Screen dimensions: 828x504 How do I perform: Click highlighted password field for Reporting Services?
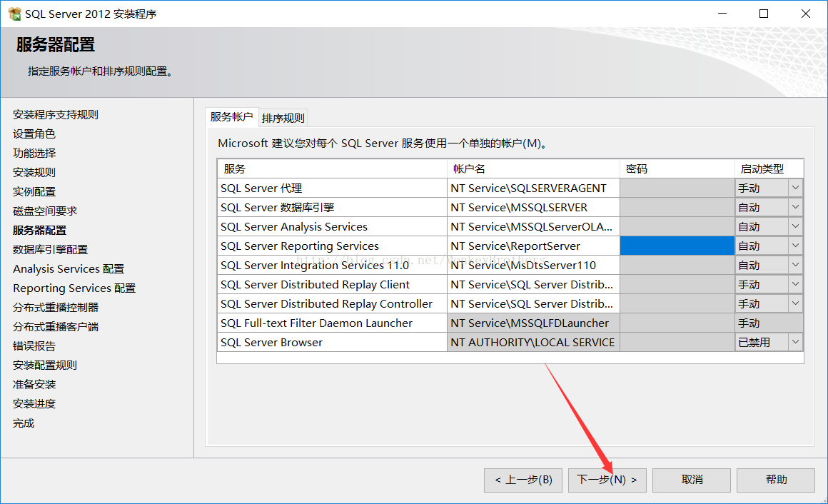(x=677, y=246)
